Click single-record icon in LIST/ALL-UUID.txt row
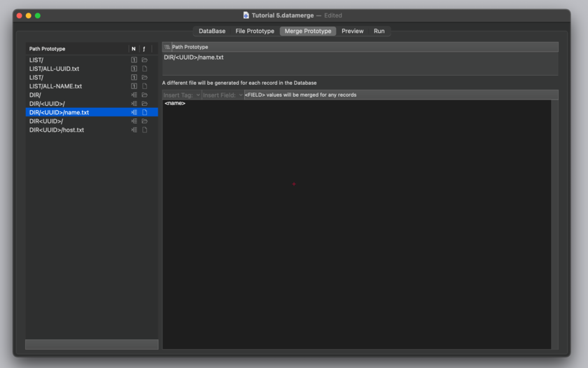Image resolution: width=588 pixels, height=368 pixels. pyautogui.click(x=134, y=69)
